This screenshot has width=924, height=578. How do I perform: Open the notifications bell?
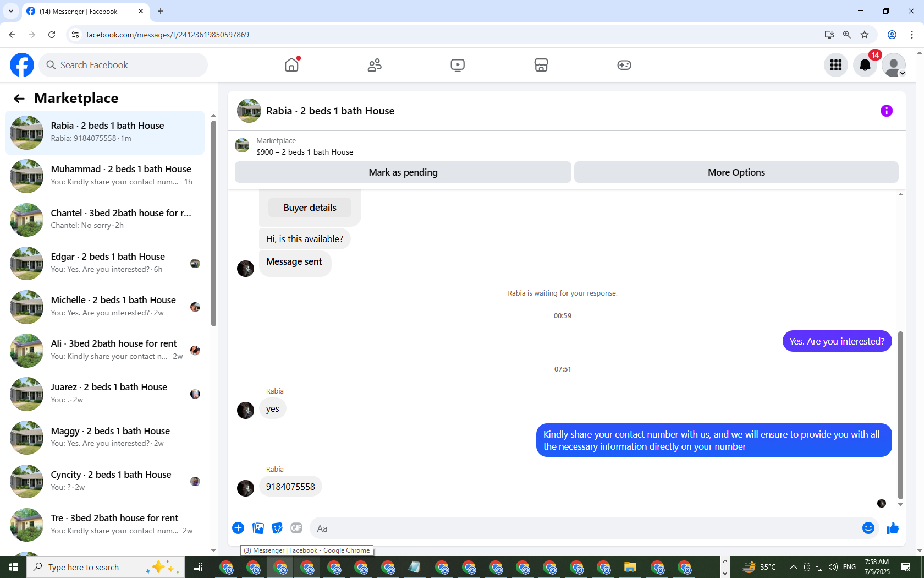(865, 65)
